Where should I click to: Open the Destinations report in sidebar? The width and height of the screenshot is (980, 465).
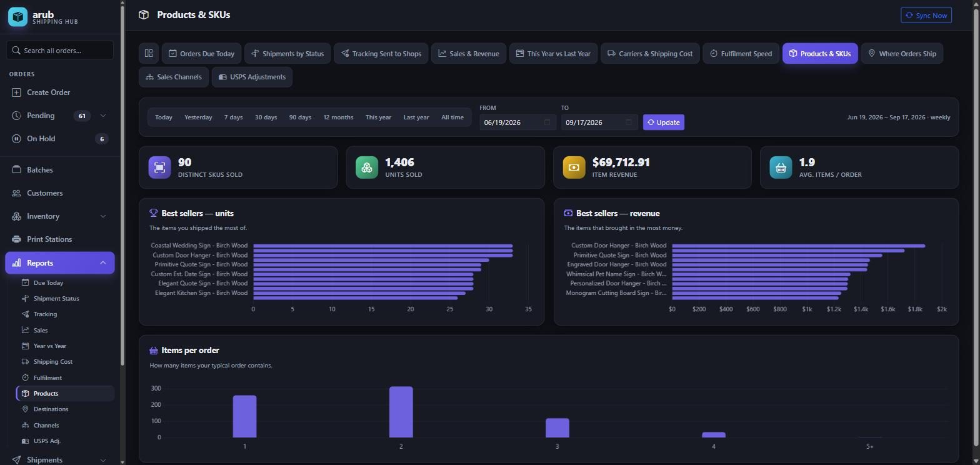(x=65, y=409)
